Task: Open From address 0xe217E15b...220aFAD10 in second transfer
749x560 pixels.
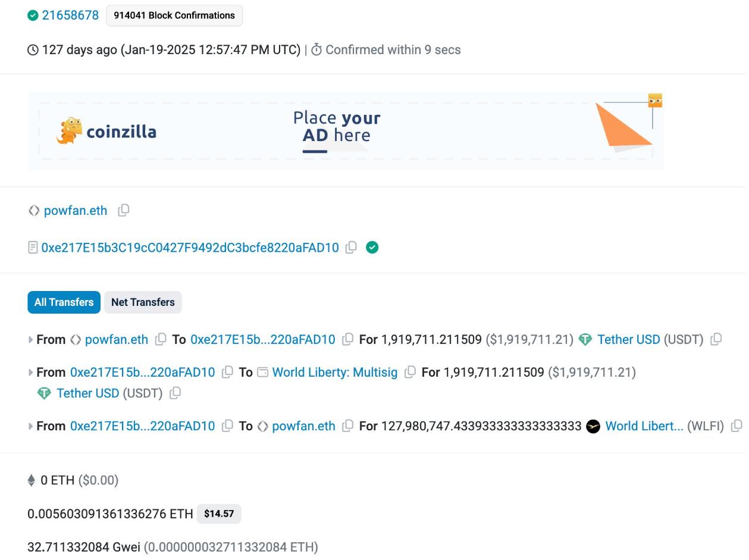Action: [x=142, y=373]
